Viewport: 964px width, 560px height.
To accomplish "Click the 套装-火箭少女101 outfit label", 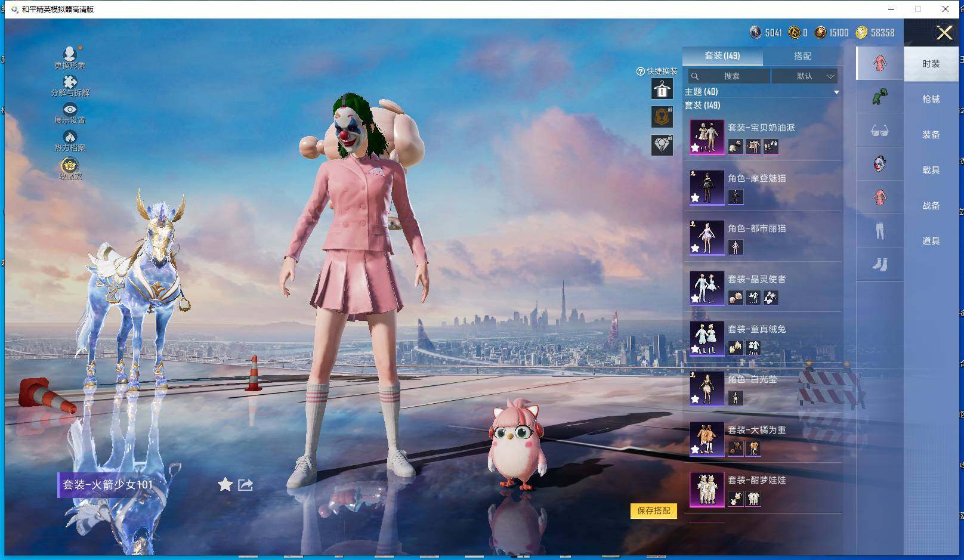I will tap(108, 485).
